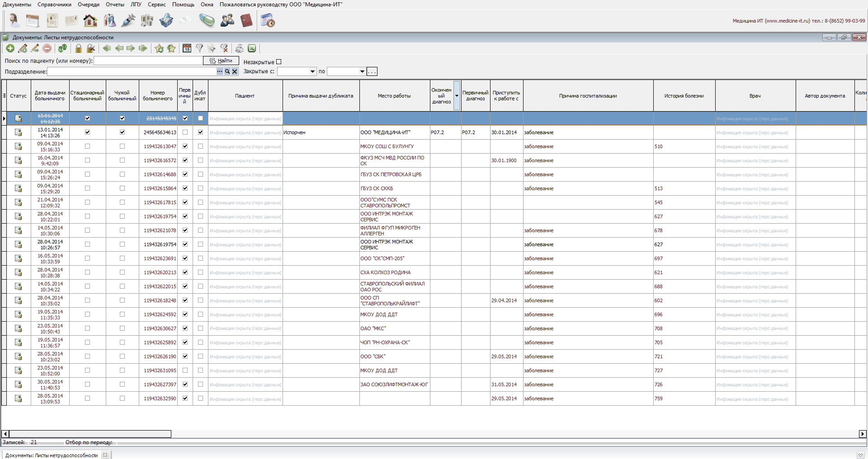Click horizontal scrollbar right arrow

click(x=863, y=434)
